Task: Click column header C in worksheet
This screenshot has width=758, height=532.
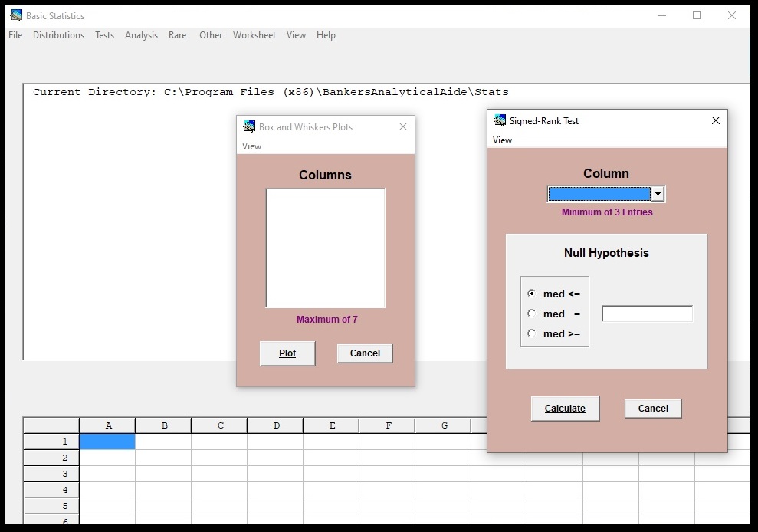Action: [220, 425]
